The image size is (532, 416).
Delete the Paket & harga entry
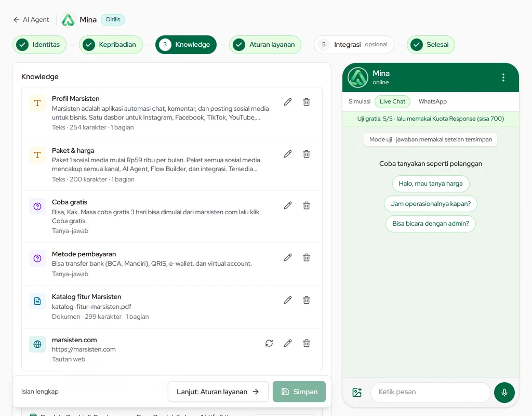[x=307, y=154]
